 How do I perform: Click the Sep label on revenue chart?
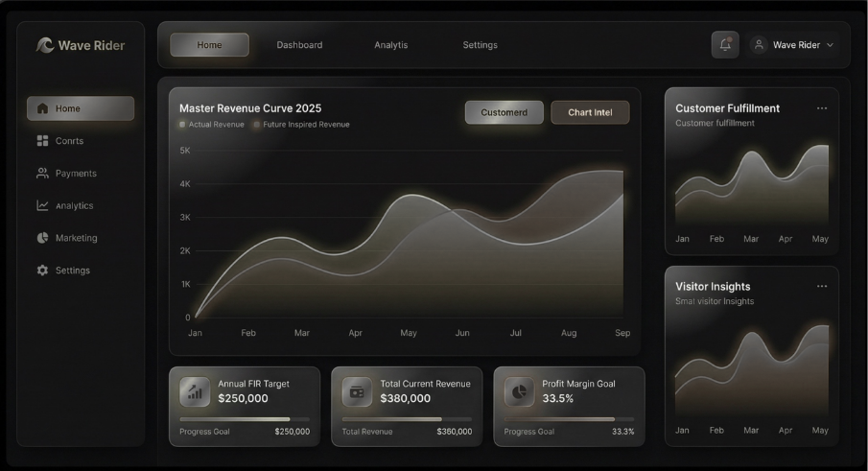(x=622, y=333)
